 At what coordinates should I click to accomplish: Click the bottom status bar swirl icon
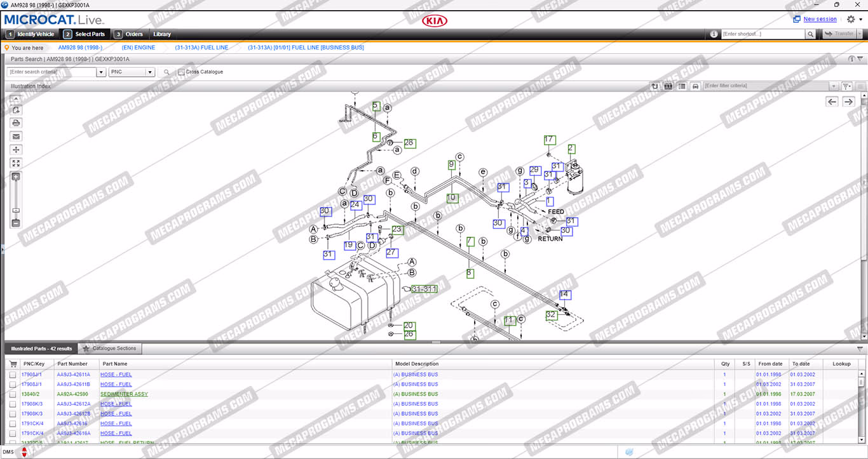(x=630, y=452)
